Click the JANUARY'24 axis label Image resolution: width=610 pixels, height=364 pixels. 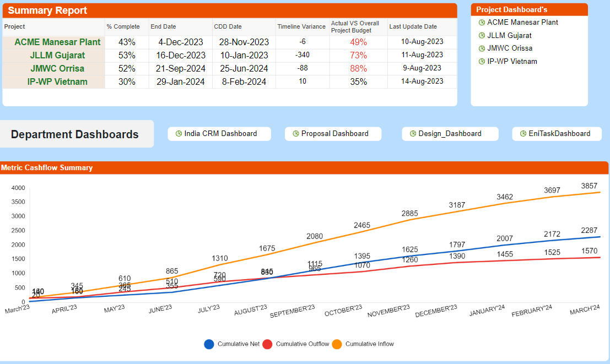click(487, 311)
